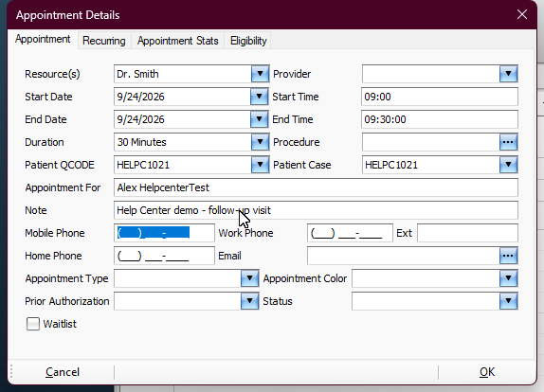Click the Appointment Details title text
This screenshot has width=544, height=392.
pyautogui.click(x=67, y=15)
